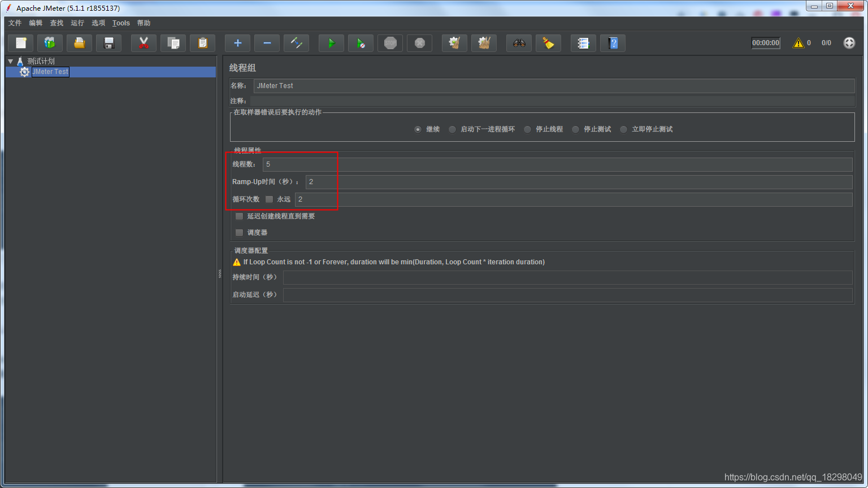The image size is (868, 488).
Task: Click the Reset Search brush icon
Action: point(549,43)
